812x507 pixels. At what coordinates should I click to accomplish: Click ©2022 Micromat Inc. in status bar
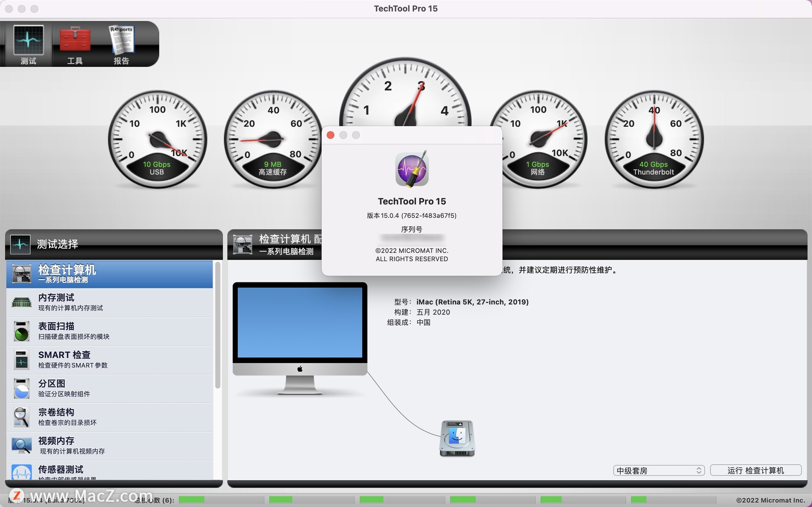[x=770, y=500]
